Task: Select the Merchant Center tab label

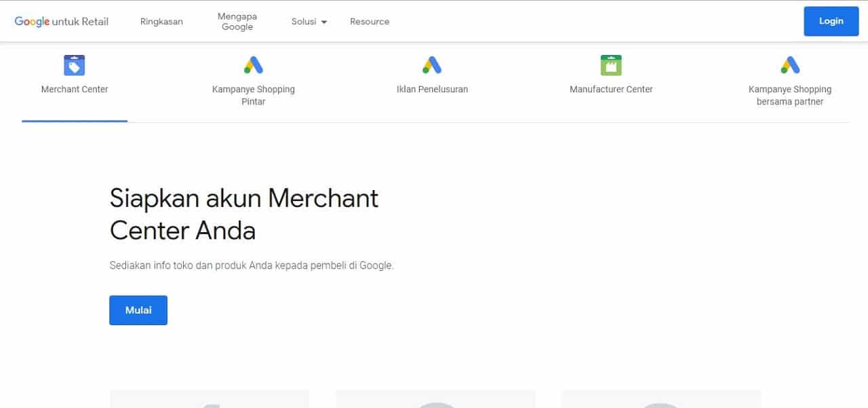Action: (x=75, y=90)
